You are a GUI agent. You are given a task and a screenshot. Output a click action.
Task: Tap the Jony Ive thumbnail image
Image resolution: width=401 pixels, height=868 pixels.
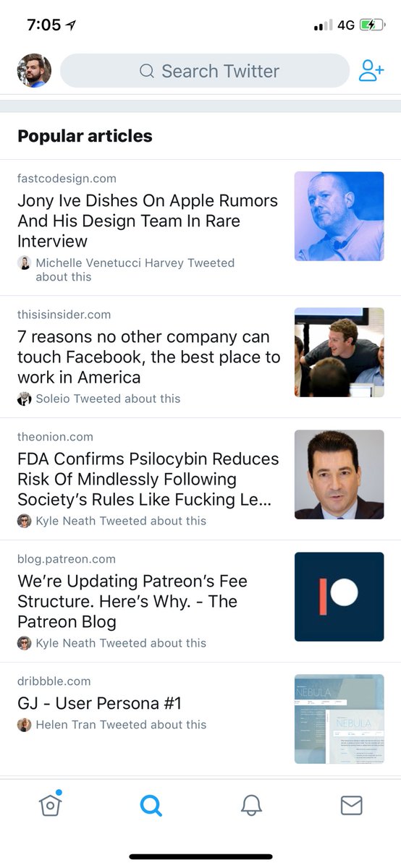point(339,216)
